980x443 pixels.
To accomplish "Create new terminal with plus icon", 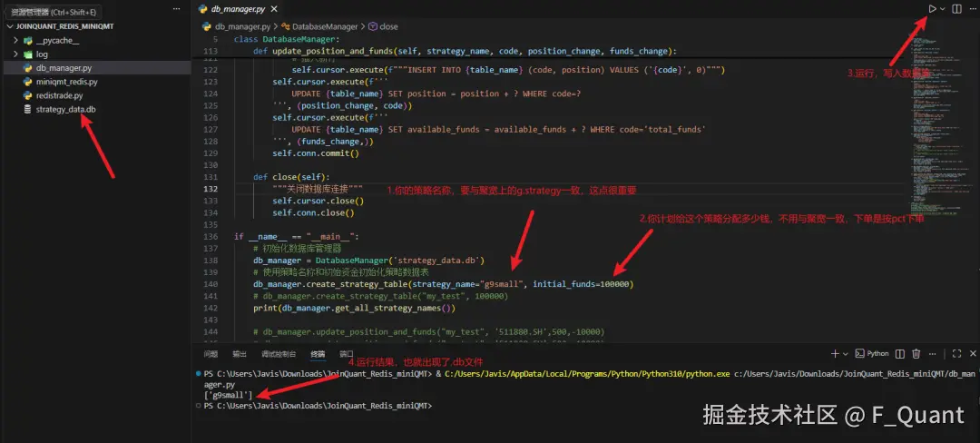I will coord(835,354).
